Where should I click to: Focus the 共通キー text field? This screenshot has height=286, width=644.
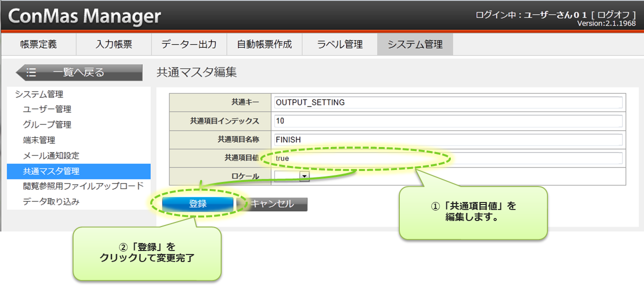pyautogui.click(x=448, y=102)
